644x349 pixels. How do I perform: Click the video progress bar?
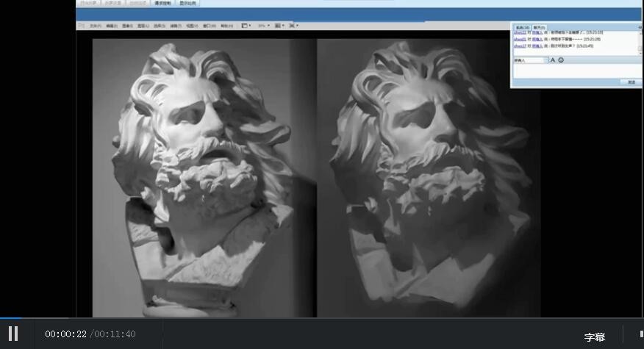pyautogui.click(x=322, y=317)
